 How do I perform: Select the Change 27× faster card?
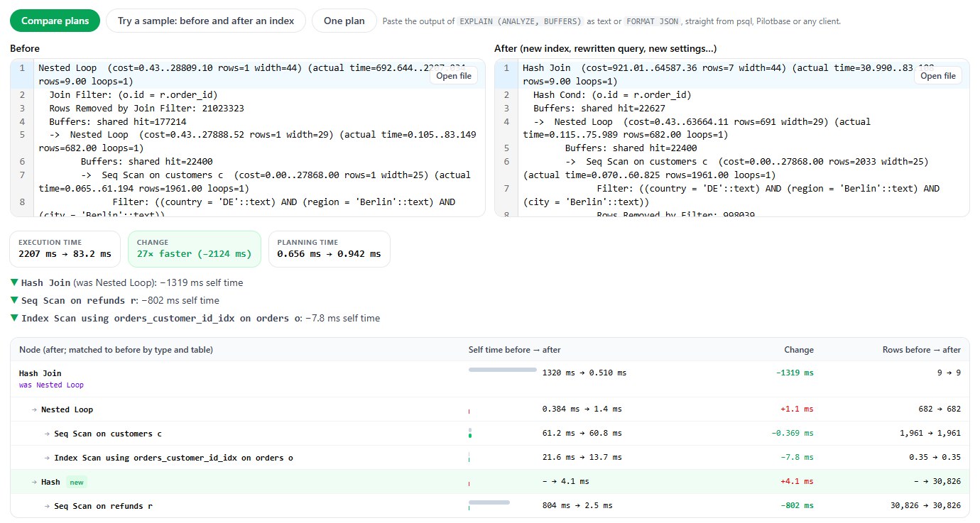click(195, 249)
